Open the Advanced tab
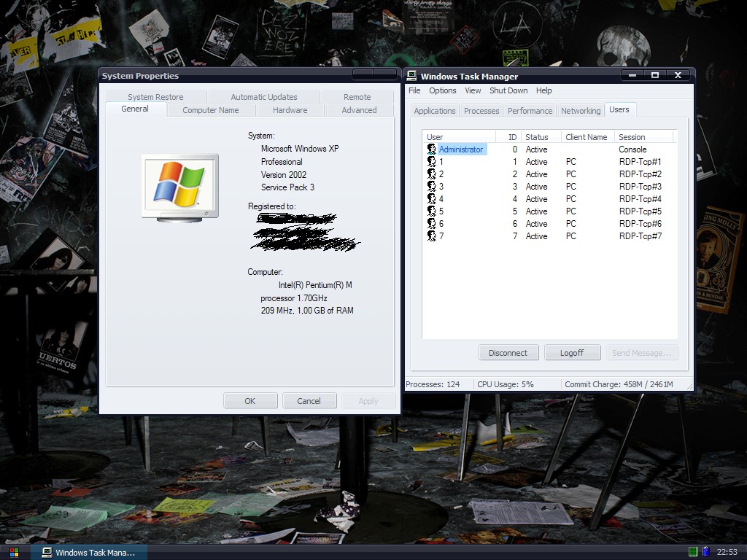This screenshot has width=747, height=560. coord(359,110)
